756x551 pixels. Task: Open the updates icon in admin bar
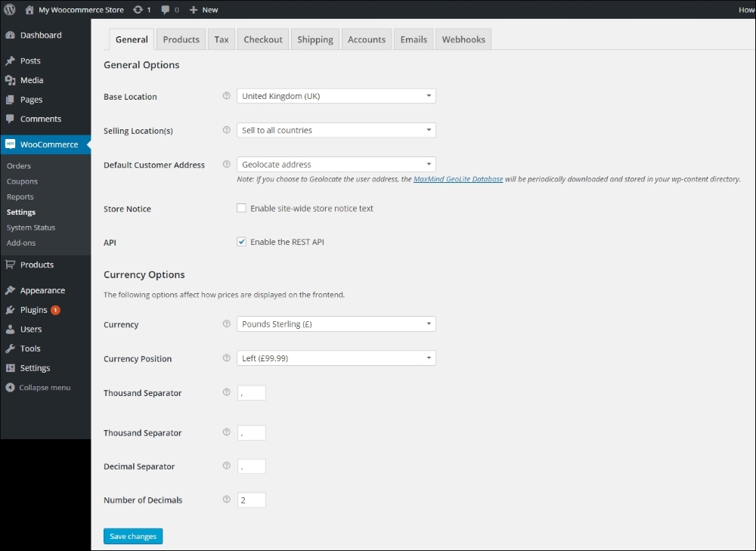click(138, 10)
